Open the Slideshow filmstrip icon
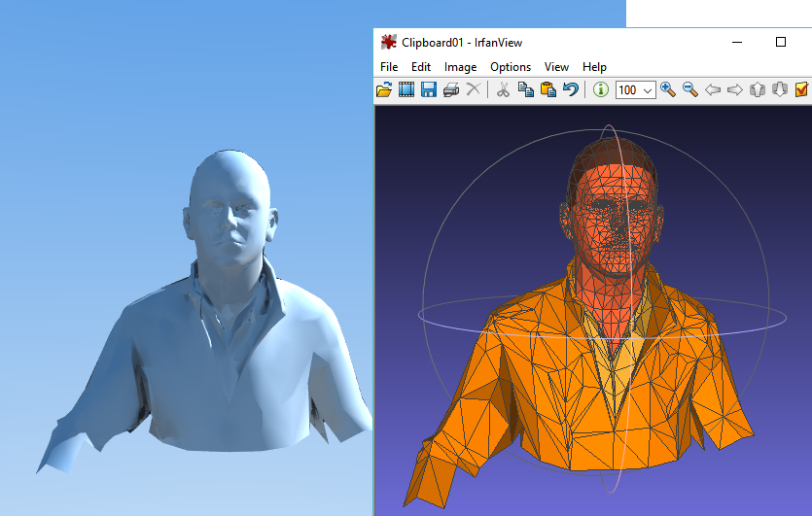Screen dimensions: 812x516 [x=406, y=89]
